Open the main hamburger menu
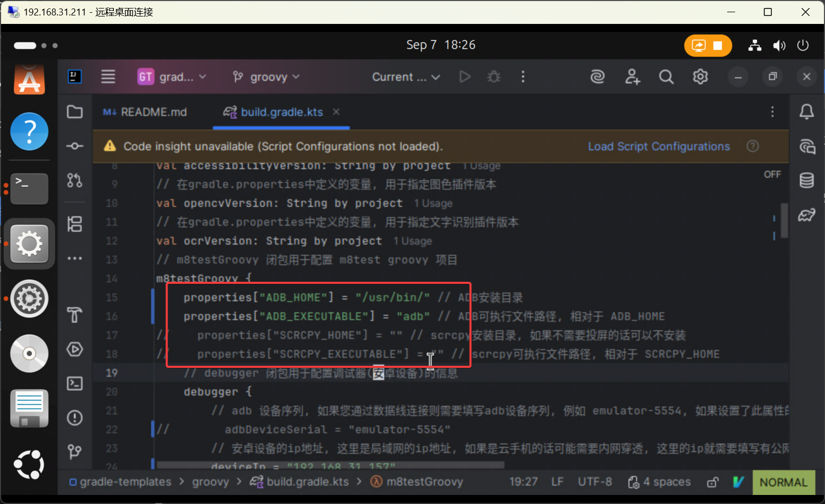Viewport: 825px width, 504px height. pyautogui.click(x=108, y=77)
